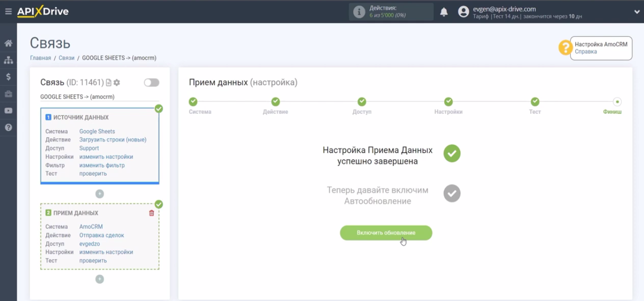Go to Действие step in progress bar

click(x=276, y=101)
